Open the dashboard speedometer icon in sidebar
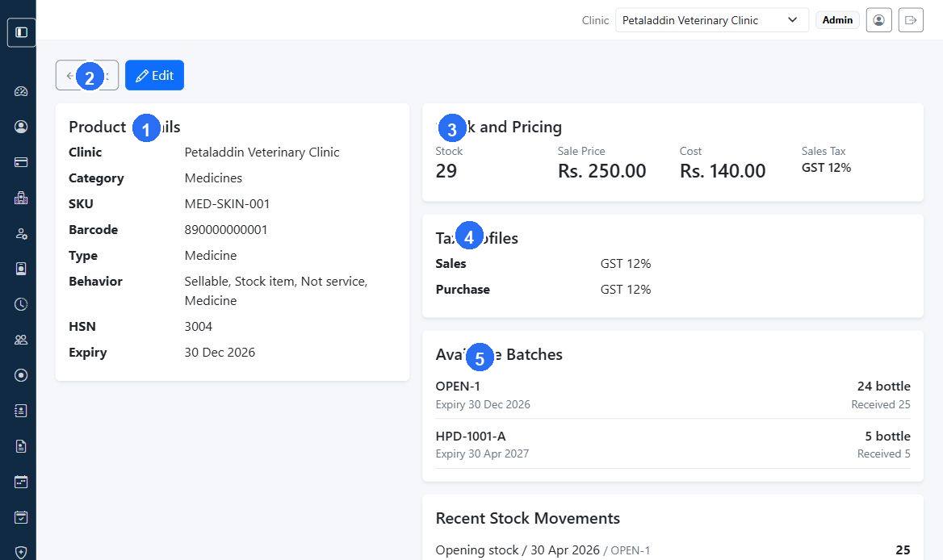The height and width of the screenshot is (560, 943). (x=21, y=91)
